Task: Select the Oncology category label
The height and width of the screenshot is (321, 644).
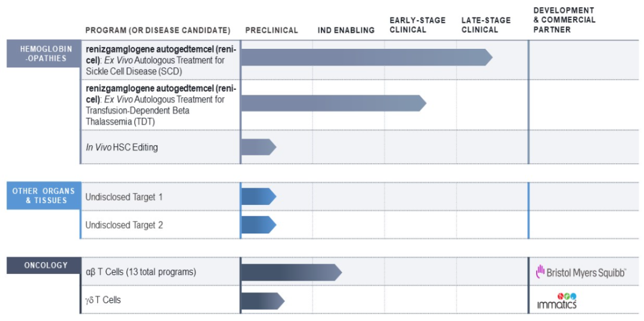Action: click(44, 266)
